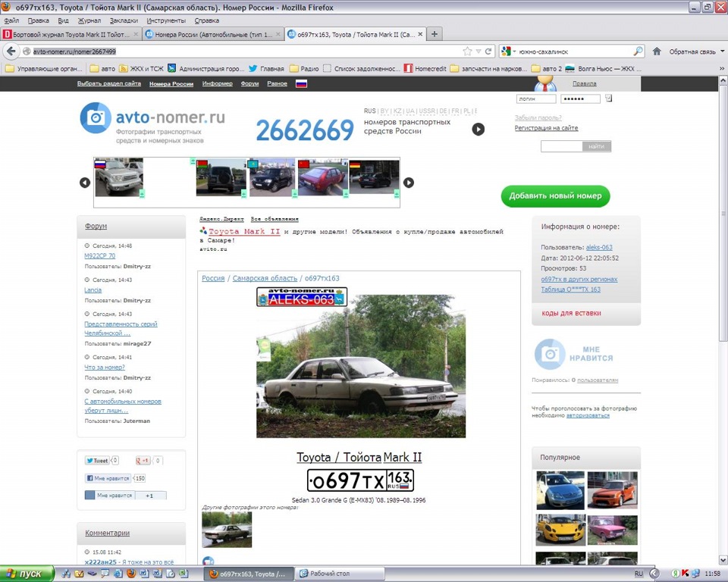Switch to 'Рабочий стол' taskbar item
This screenshot has width=728, height=582.
coord(340,574)
